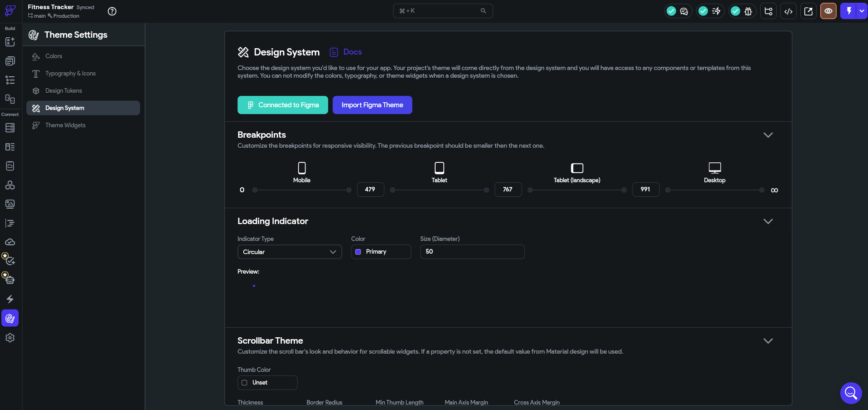Click the Desktop monitor device icon
Viewport: 868px width, 410px height.
click(715, 168)
